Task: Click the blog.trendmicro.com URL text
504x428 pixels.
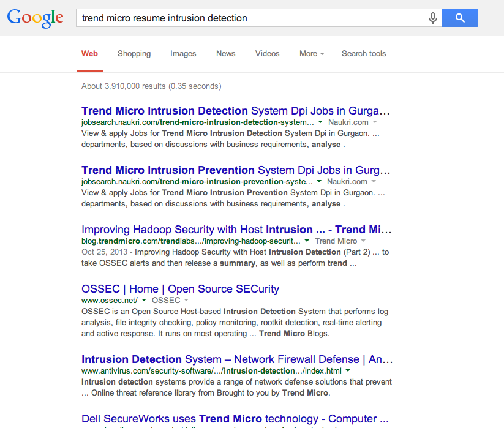Action: click(191, 241)
